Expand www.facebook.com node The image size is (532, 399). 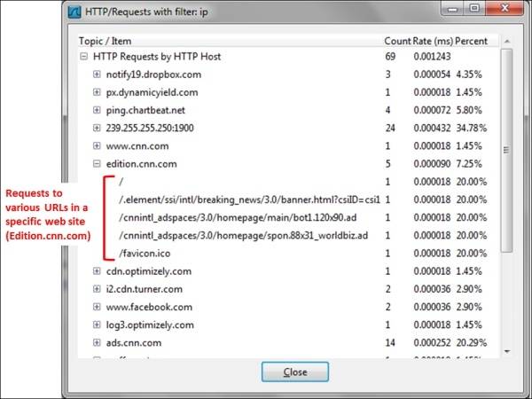tap(97, 307)
